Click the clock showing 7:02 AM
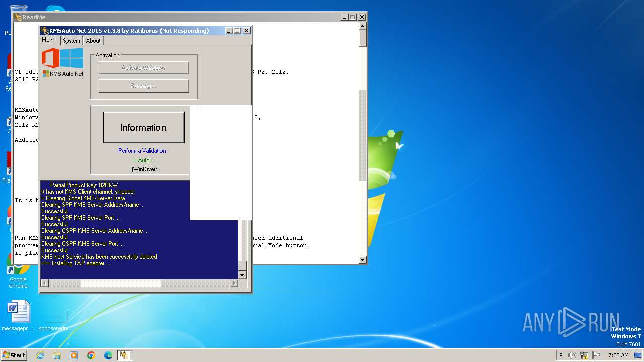Image resolution: width=644 pixels, height=362 pixels. [x=618, y=355]
